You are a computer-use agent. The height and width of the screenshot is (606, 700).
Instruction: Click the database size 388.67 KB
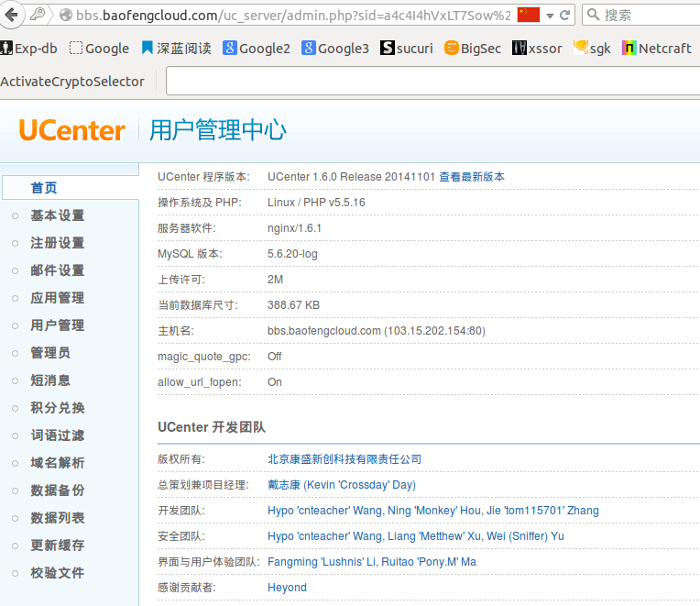[x=293, y=305]
